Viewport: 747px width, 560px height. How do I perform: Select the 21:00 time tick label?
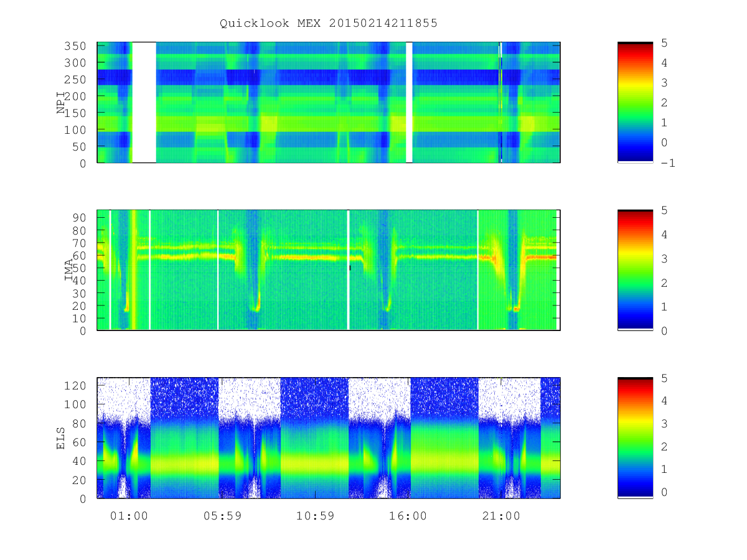point(502,516)
